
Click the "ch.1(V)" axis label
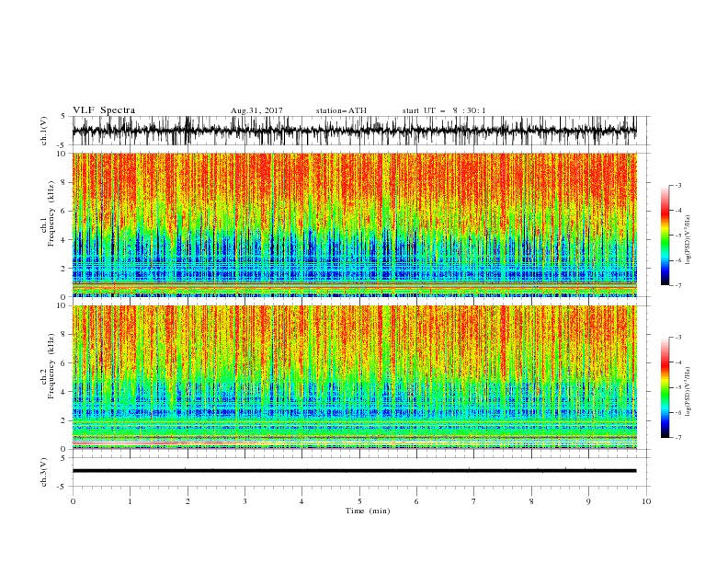click(44, 131)
